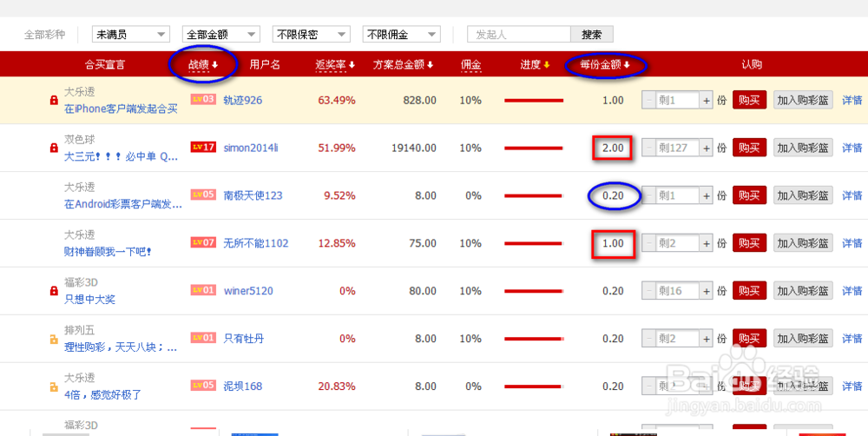Click 购买 for simon2014li plan

749,148
